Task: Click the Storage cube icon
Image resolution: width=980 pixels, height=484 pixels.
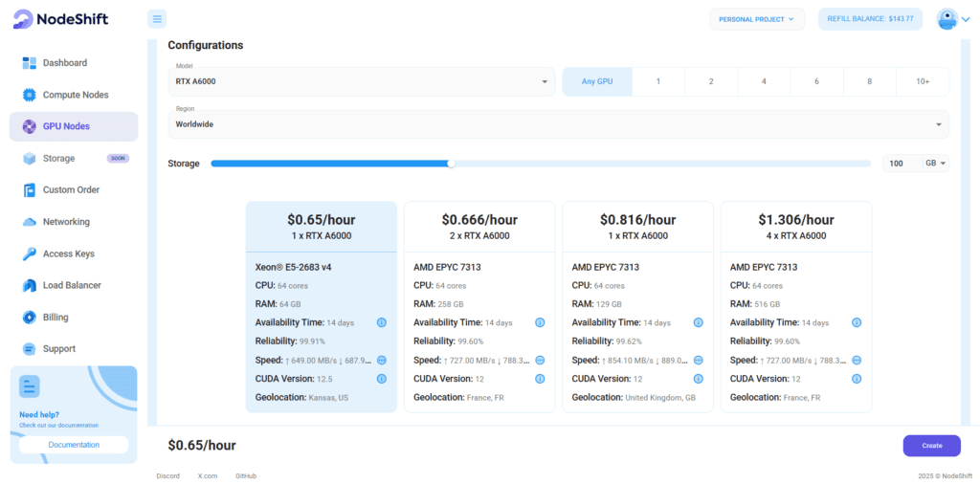Action: click(30, 159)
